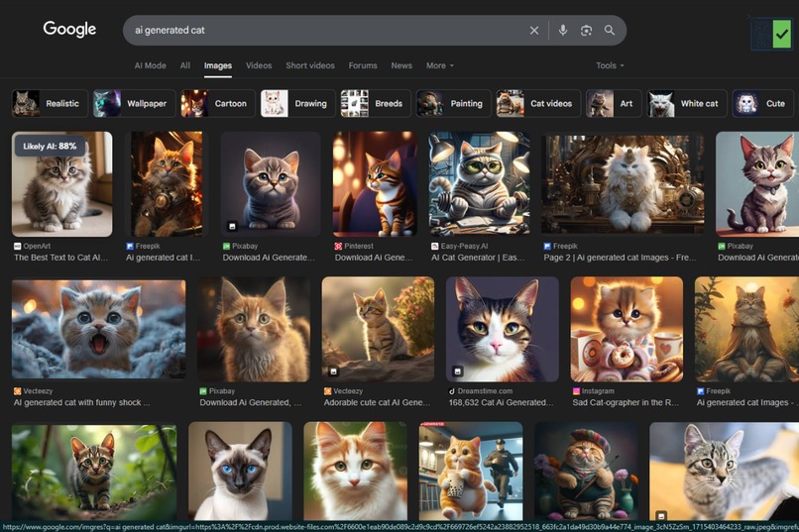Open the painter cat with beret thumbnail
The image size is (799, 532).
[x=586, y=471]
